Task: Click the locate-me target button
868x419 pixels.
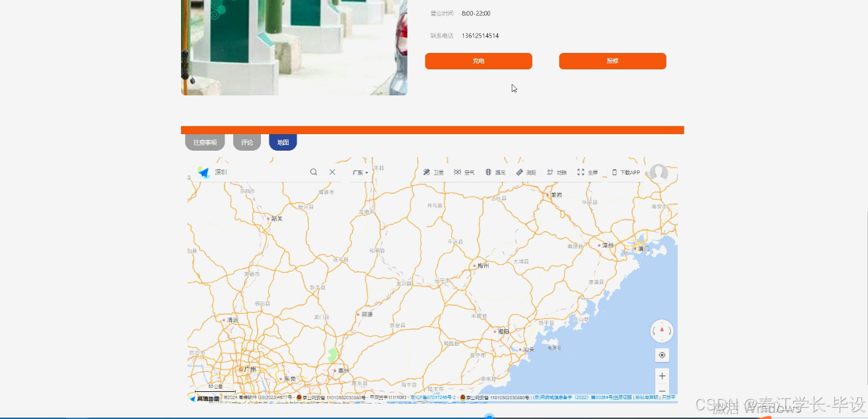Action: tap(662, 356)
